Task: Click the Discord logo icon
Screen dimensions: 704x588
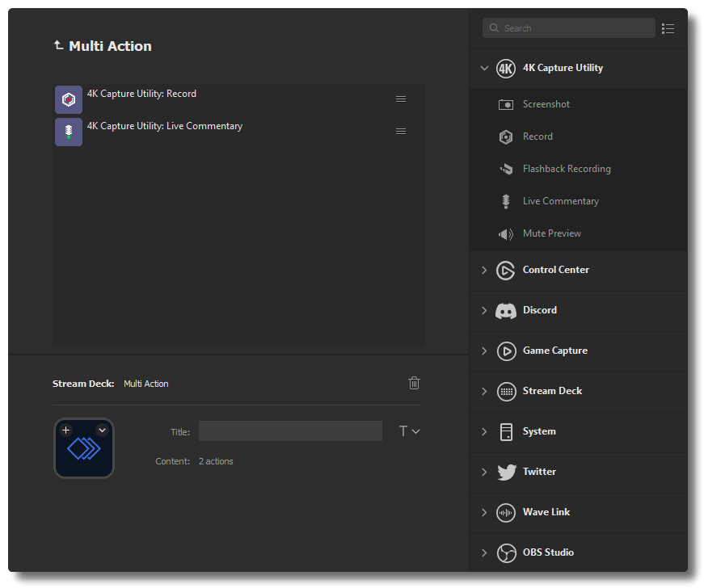Action: click(506, 311)
